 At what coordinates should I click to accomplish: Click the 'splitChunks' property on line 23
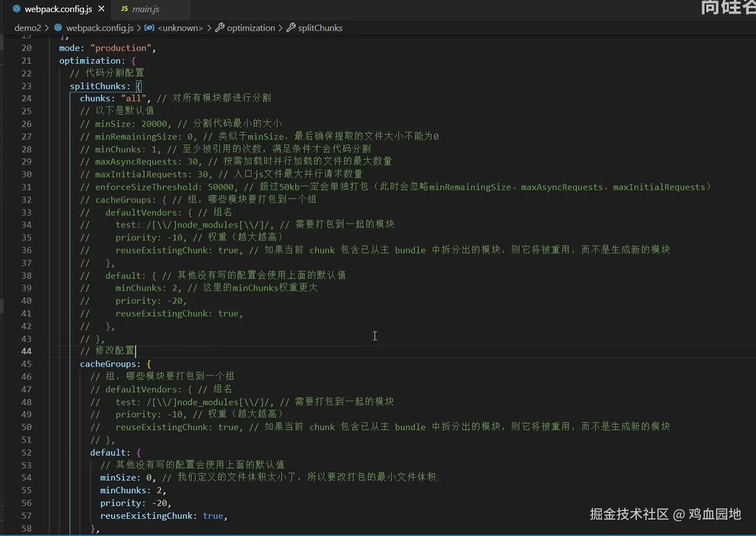(x=98, y=86)
